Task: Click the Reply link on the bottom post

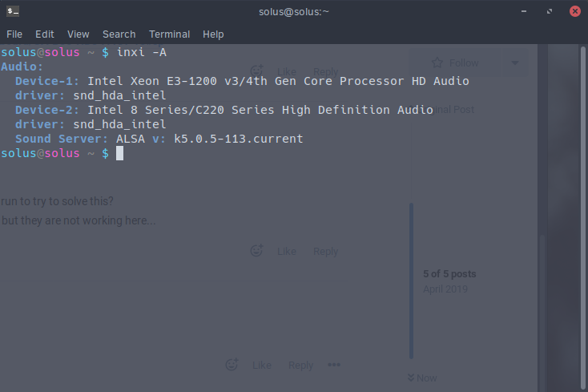Action: tap(300, 366)
